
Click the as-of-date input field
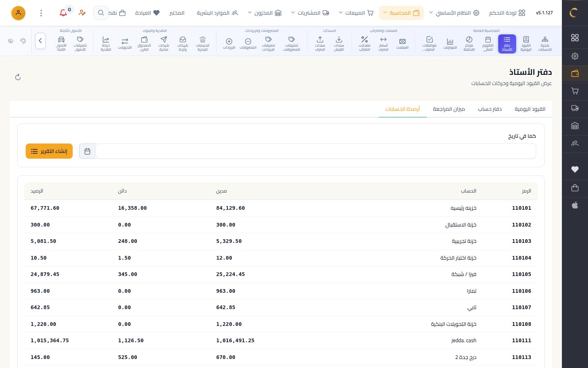coord(316,151)
